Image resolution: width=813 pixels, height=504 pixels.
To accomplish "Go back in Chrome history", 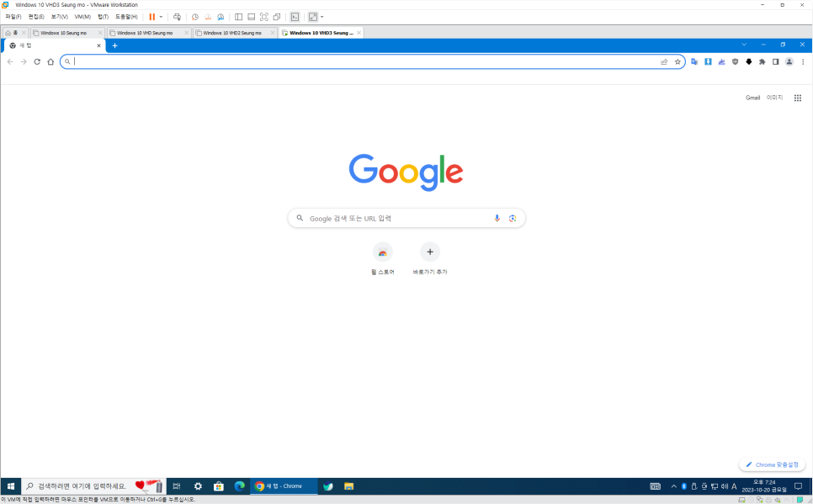I will (10, 61).
